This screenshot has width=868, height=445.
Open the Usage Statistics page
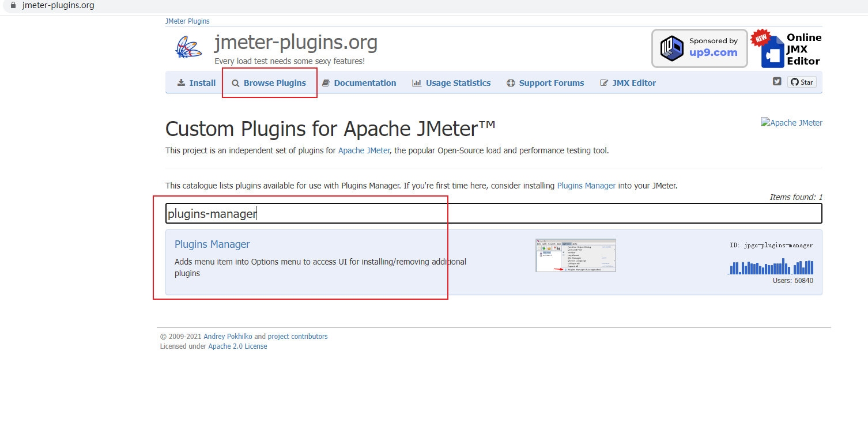[x=451, y=83]
